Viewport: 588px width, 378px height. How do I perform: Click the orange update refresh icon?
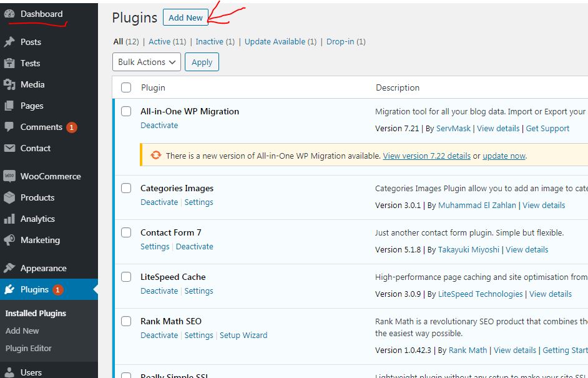point(156,155)
